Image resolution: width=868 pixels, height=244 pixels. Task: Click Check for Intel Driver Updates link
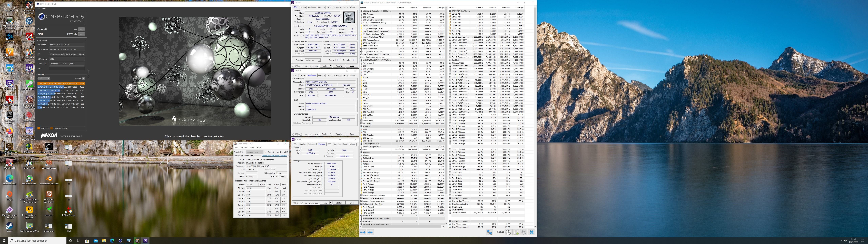(x=274, y=156)
